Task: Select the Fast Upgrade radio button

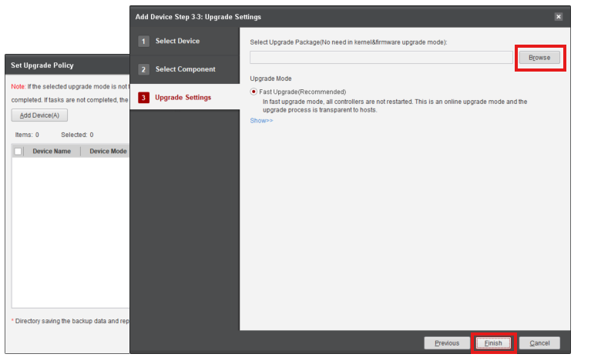Action: [254, 92]
